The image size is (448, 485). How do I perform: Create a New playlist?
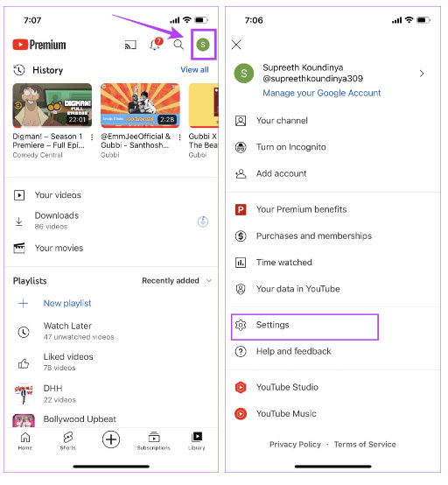pos(67,304)
